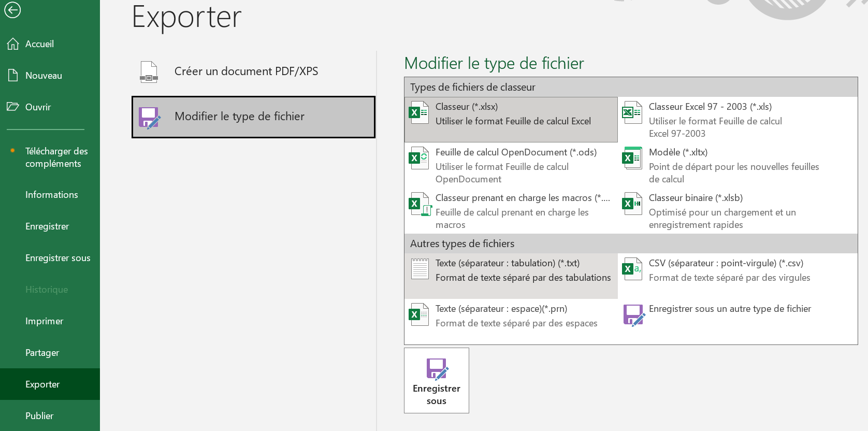The width and height of the screenshot is (868, 431).
Task: Click the Enregistrer sous button floppy icon
Action: (437, 369)
